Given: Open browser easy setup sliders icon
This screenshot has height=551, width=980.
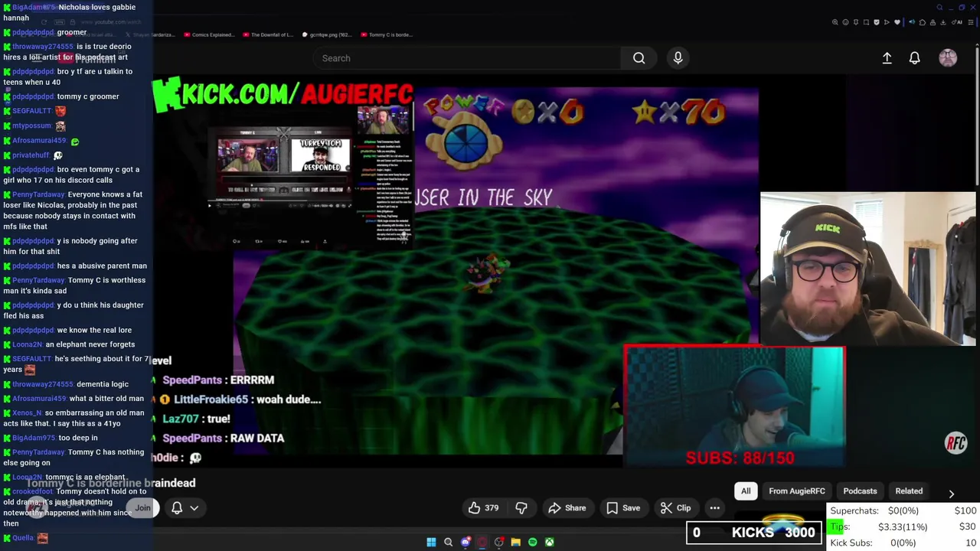Looking at the screenshot, I should 971,22.
